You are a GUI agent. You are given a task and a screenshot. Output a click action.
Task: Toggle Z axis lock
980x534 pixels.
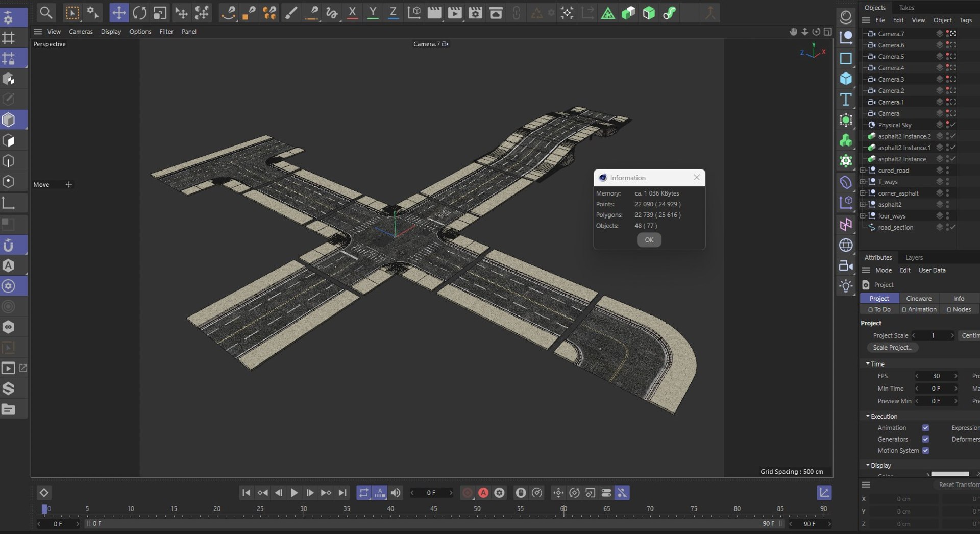click(x=393, y=13)
